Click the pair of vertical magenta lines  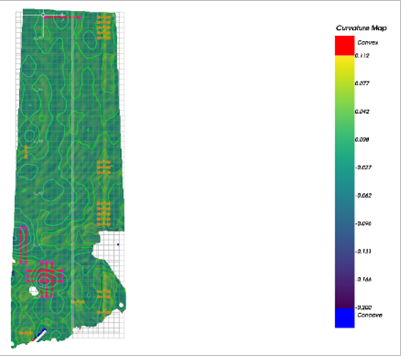23,245
